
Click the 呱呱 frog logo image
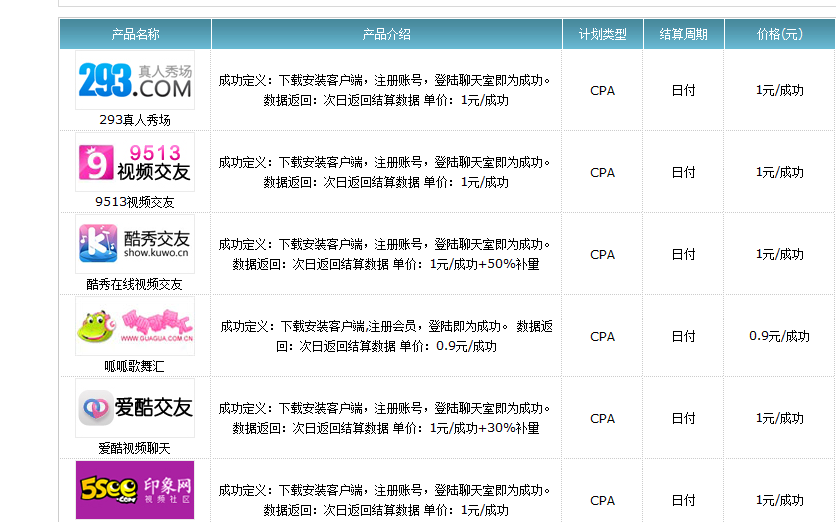135,327
